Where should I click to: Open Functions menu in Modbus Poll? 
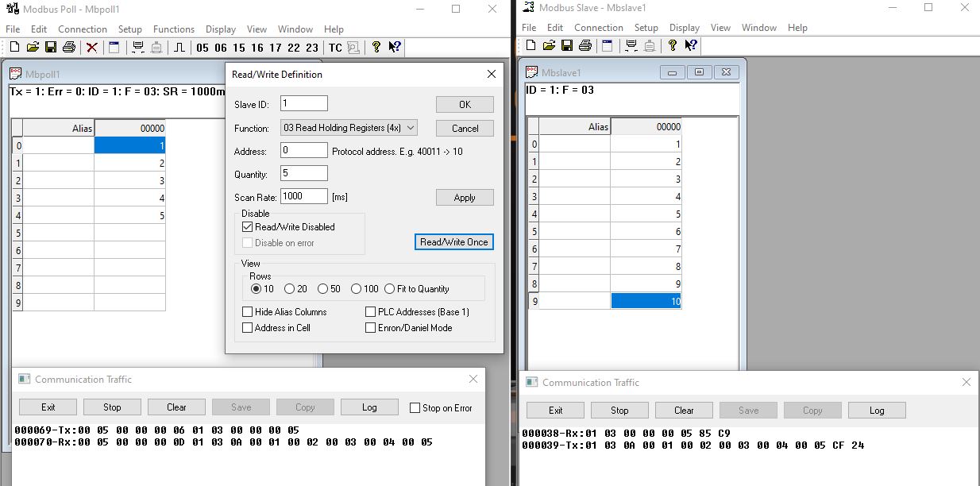[174, 29]
